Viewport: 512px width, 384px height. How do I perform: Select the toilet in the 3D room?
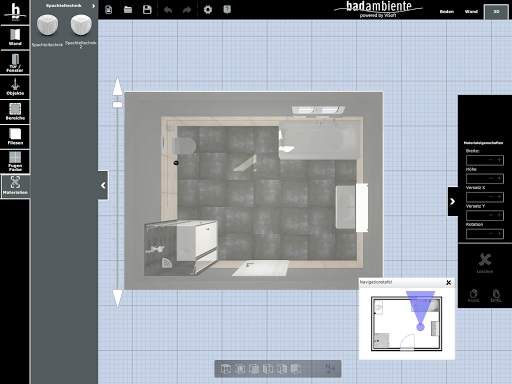pyautogui.click(x=185, y=146)
